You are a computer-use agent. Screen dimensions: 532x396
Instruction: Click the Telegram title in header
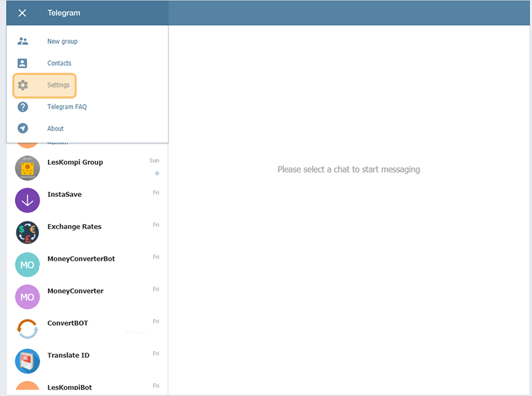[64, 13]
